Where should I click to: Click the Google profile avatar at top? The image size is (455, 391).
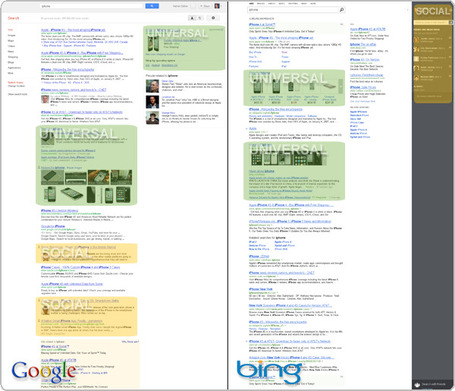tap(217, 6)
